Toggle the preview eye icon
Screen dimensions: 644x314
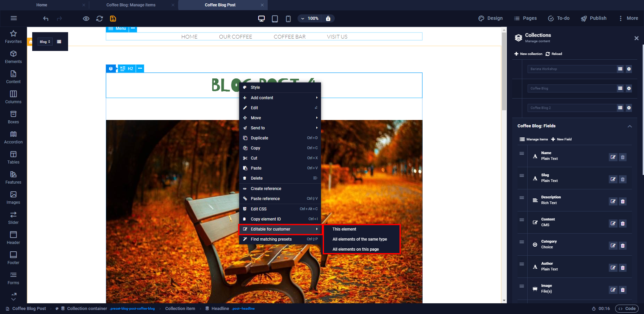86,18
